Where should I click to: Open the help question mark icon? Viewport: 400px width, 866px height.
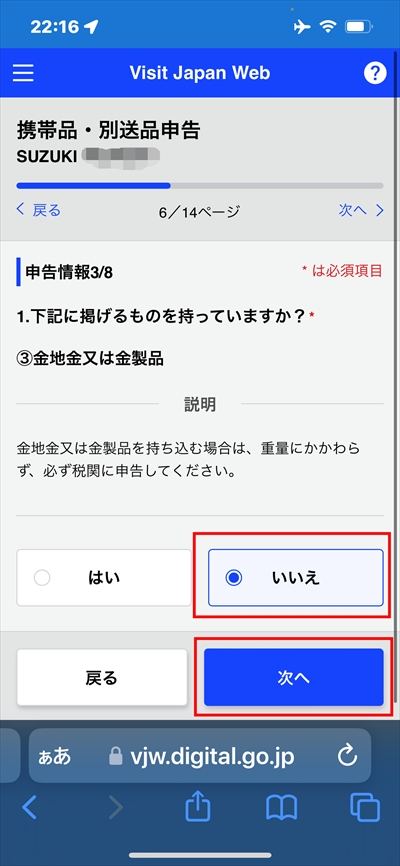pyautogui.click(x=375, y=73)
